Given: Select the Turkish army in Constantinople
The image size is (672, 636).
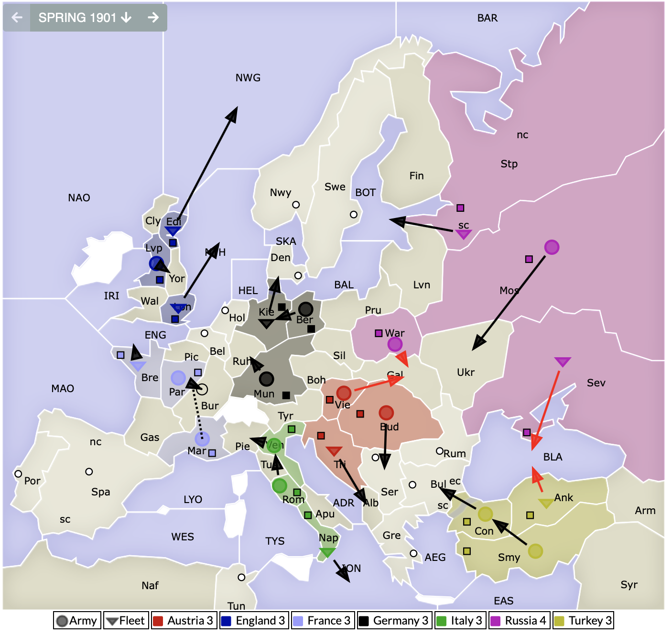Looking at the screenshot, I should coord(485,514).
